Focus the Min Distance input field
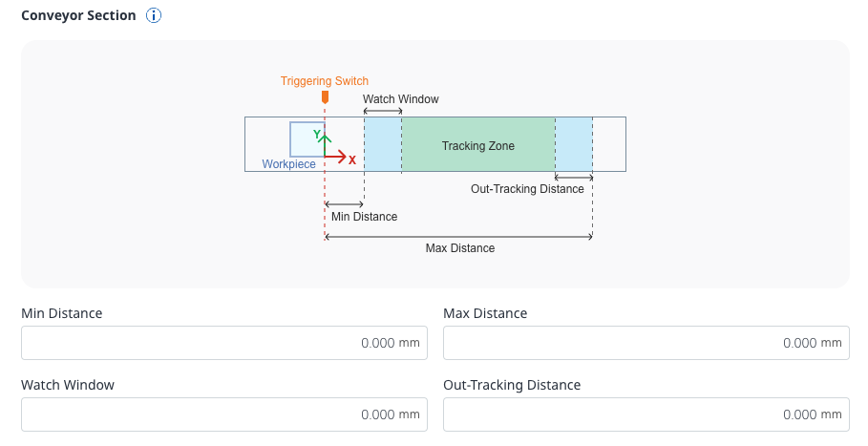Screen dimensions: 868x446 tap(223, 343)
